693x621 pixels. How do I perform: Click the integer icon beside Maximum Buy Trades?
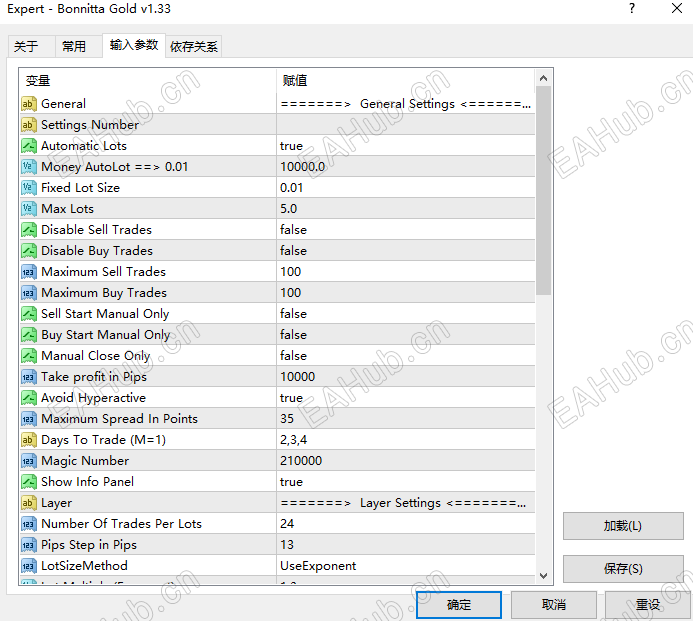[29, 293]
